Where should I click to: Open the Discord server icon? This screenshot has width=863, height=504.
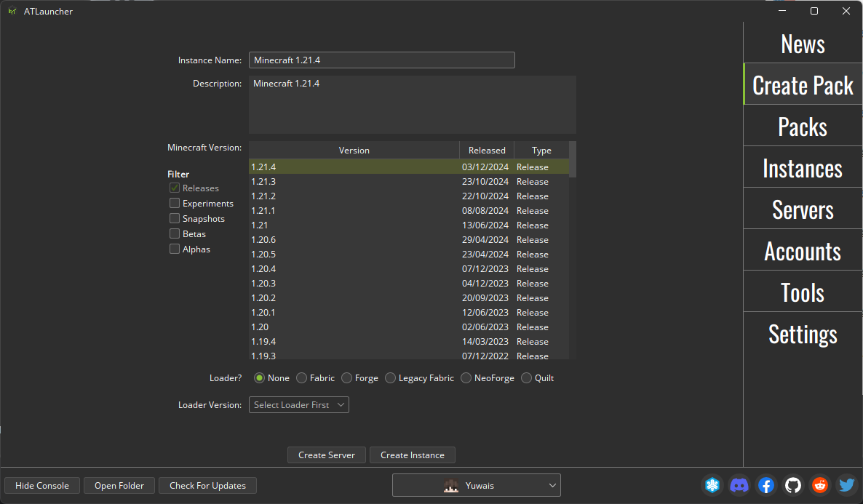pos(739,485)
